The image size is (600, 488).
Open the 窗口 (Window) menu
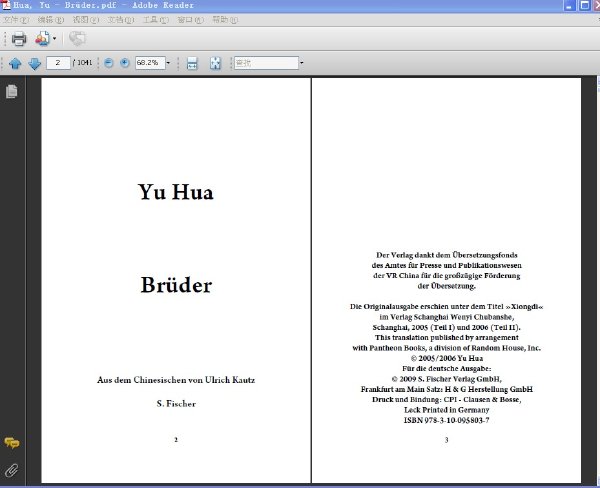pos(190,20)
